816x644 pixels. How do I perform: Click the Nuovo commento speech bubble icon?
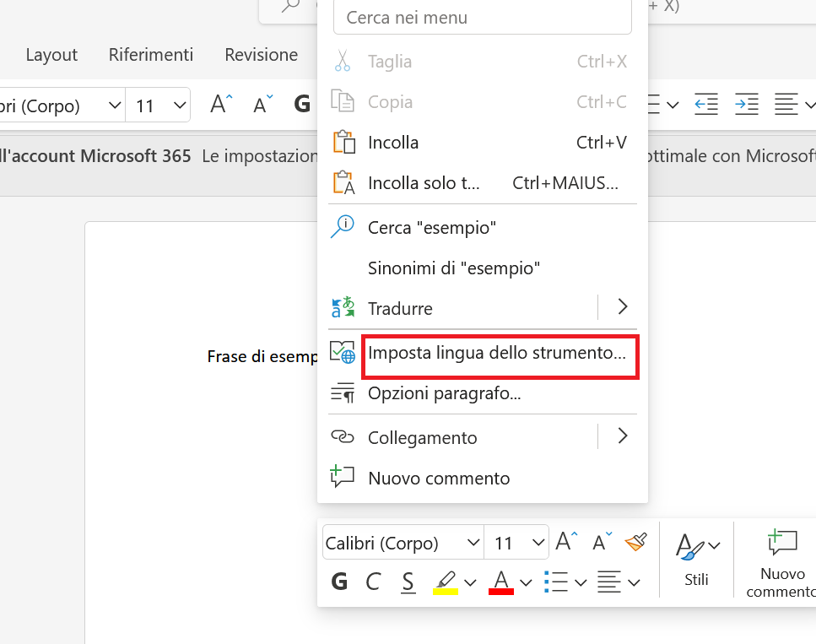click(x=342, y=476)
